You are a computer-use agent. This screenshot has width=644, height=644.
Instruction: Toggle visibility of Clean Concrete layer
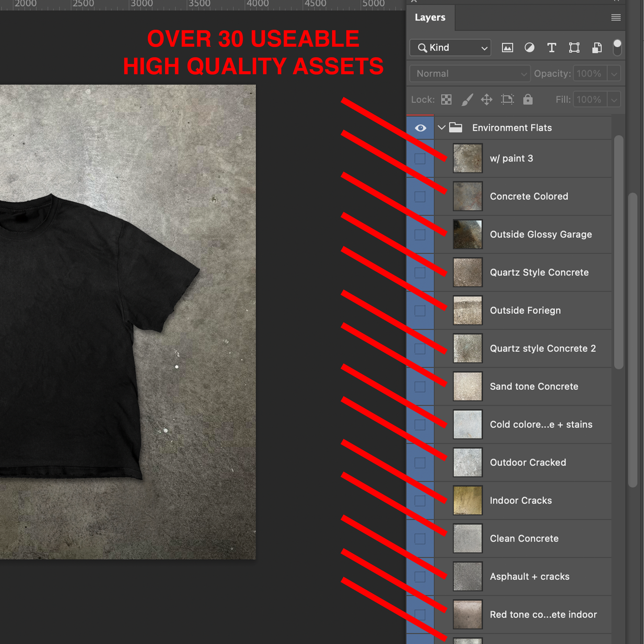419,538
